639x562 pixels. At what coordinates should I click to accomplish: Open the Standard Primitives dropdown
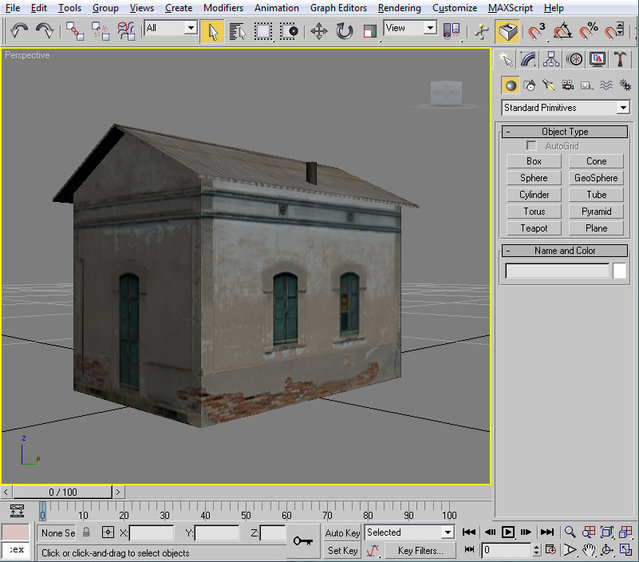point(565,107)
